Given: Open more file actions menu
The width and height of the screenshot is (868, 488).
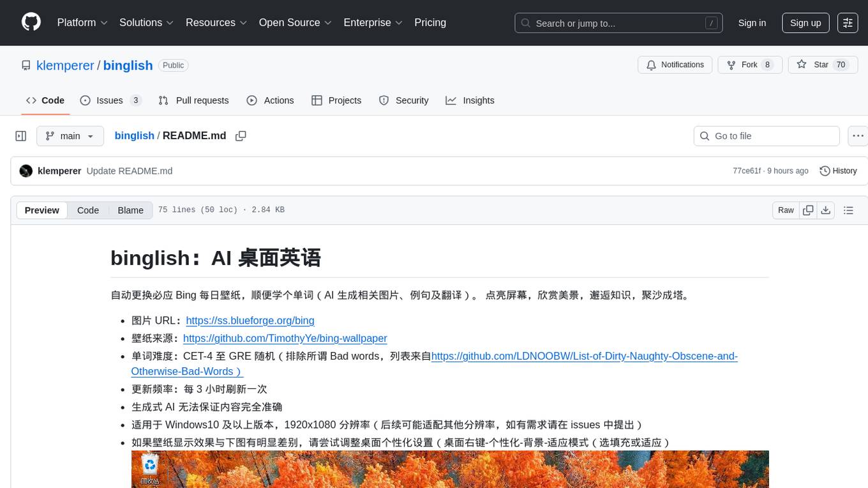Looking at the screenshot, I should click(x=858, y=136).
